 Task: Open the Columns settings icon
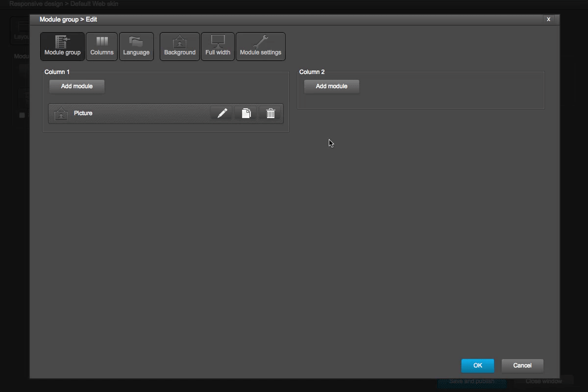tap(101, 46)
